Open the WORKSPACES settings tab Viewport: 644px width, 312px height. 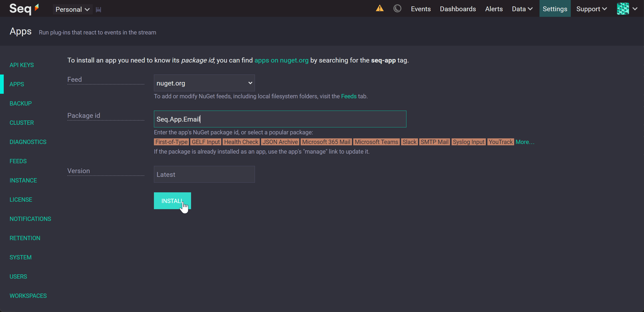tap(28, 296)
